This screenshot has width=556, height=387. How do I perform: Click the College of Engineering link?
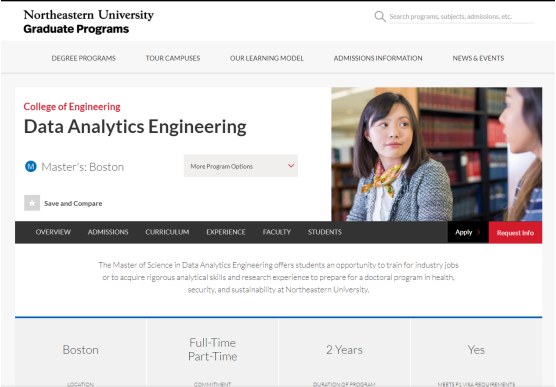(x=72, y=107)
